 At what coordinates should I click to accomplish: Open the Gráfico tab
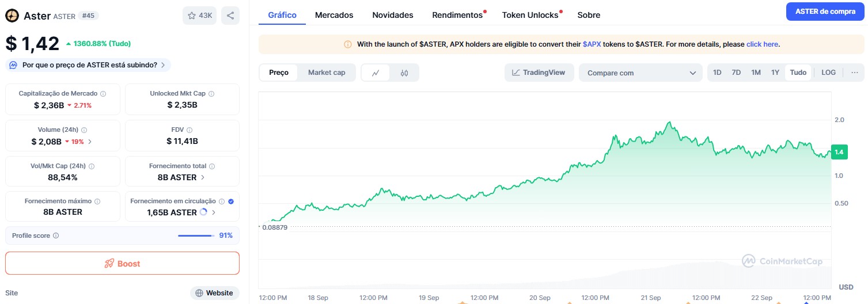click(x=282, y=15)
